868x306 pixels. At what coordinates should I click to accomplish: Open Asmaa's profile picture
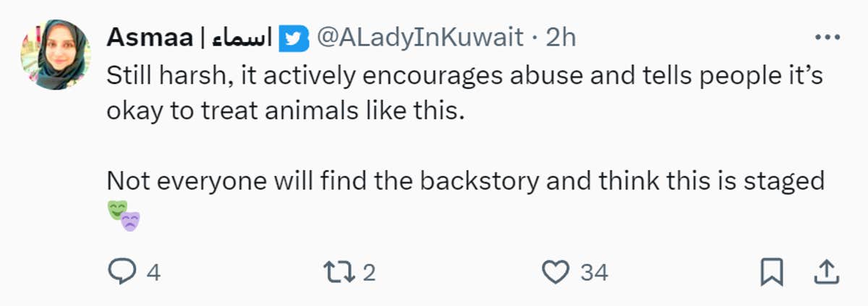55,55
